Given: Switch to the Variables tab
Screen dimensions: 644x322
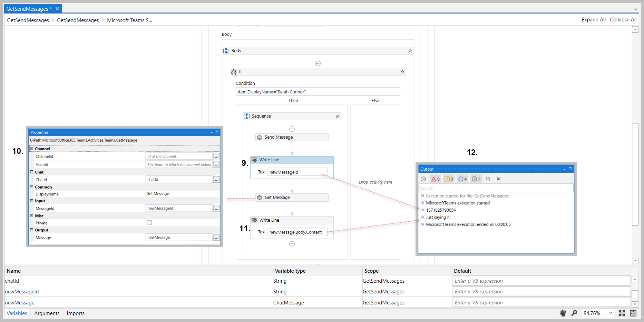Looking at the screenshot, I should pos(17,313).
